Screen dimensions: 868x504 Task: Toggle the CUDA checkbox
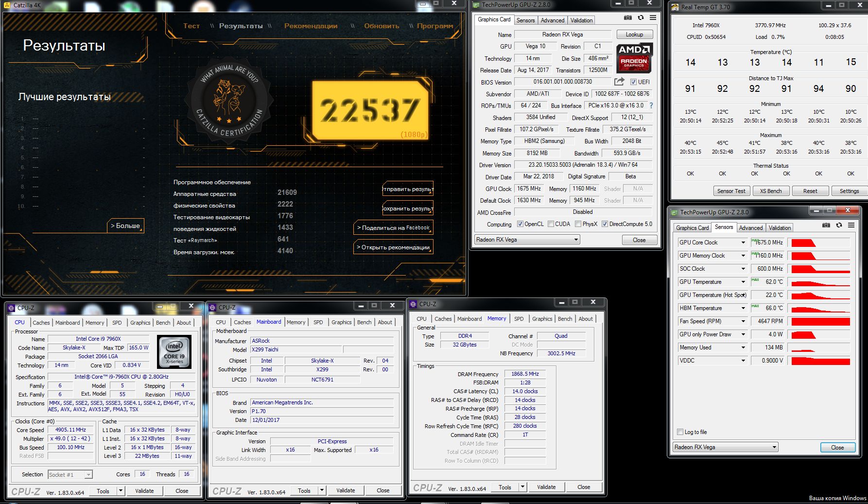pyautogui.click(x=551, y=224)
